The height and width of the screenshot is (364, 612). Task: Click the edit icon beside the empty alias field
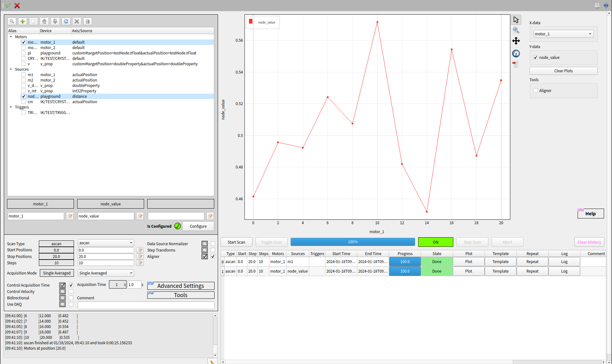(x=210, y=216)
